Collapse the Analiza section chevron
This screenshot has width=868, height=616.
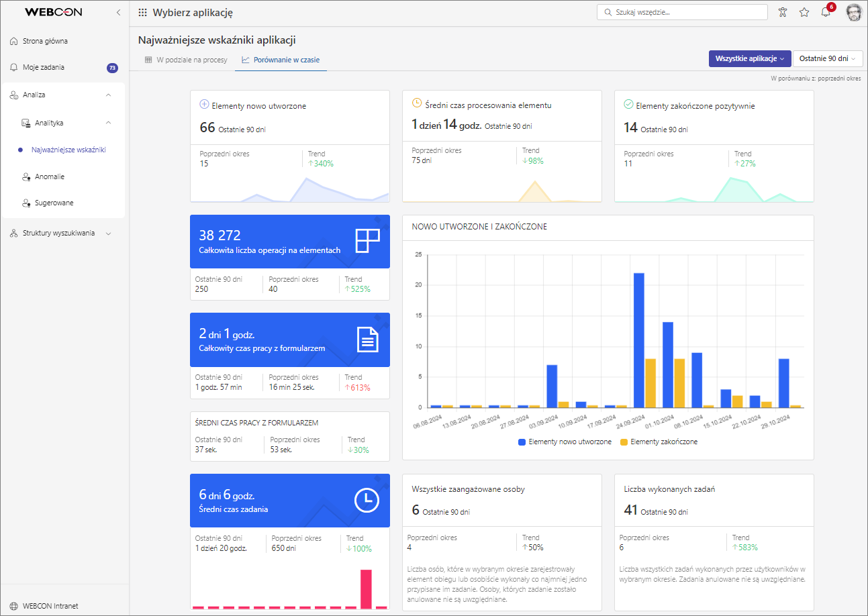(109, 95)
